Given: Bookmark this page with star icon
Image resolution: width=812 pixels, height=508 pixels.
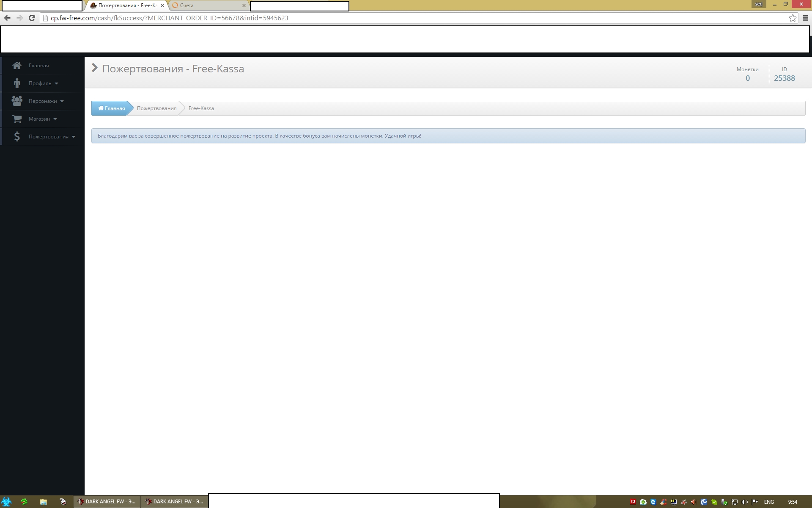Looking at the screenshot, I should coord(793,18).
